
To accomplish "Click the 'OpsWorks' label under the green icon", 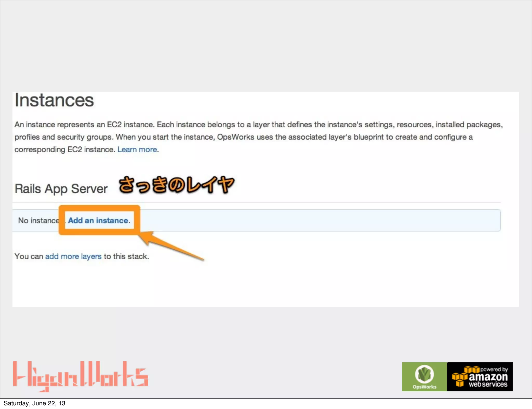I will [x=424, y=387].
